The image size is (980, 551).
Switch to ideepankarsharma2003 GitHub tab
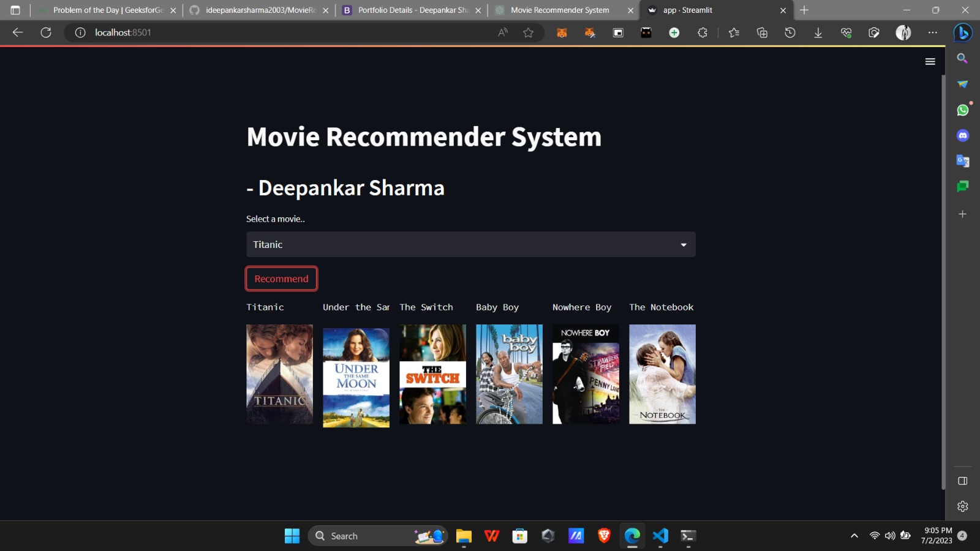259,10
